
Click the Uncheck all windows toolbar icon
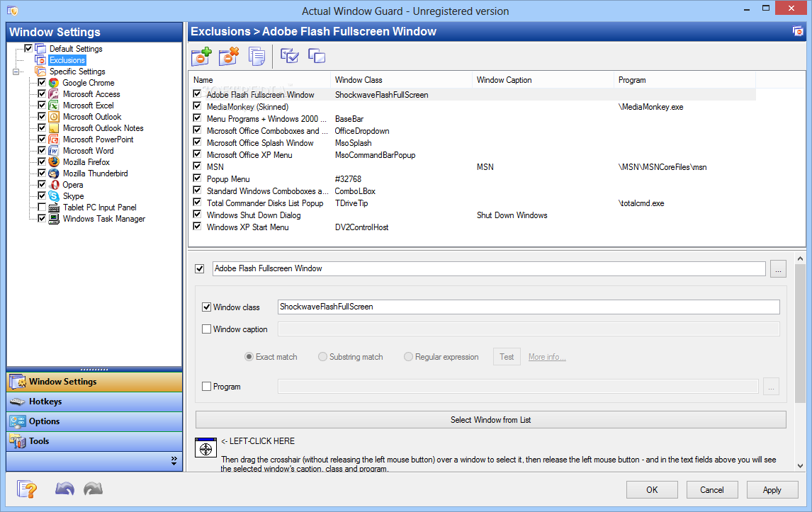[317, 55]
